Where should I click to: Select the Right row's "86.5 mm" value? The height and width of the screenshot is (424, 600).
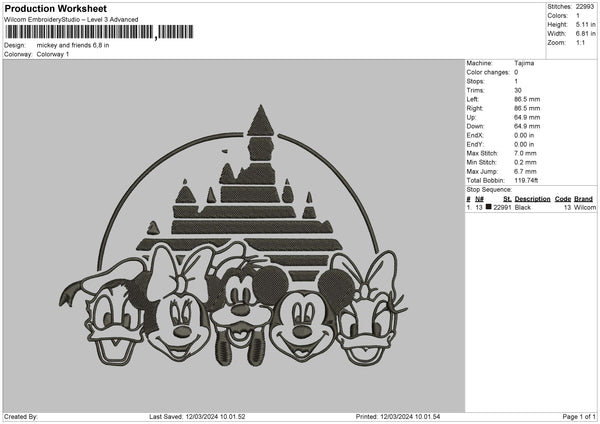[527, 108]
